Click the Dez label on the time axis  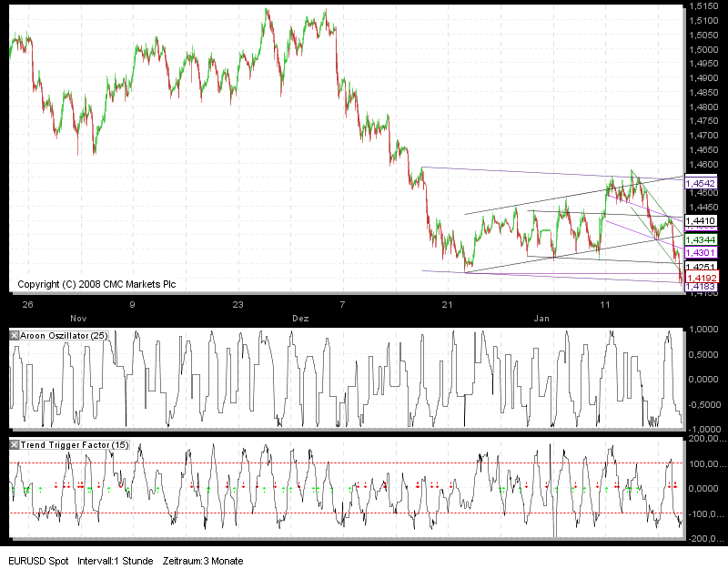pyautogui.click(x=302, y=319)
